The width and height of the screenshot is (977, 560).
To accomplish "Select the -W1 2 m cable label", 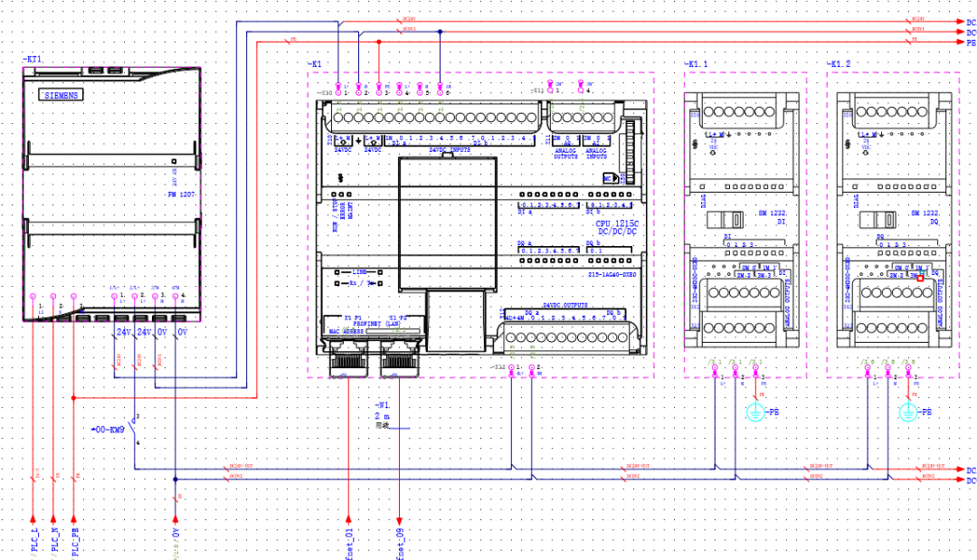I will pos(383,411).
